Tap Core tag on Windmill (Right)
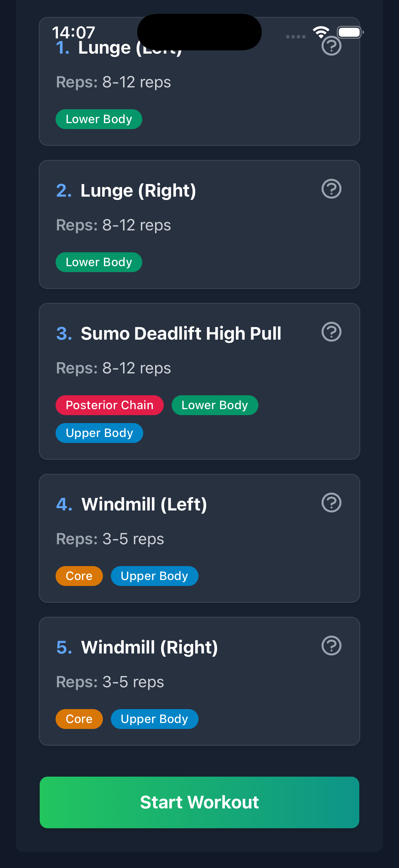 (79, 719)
